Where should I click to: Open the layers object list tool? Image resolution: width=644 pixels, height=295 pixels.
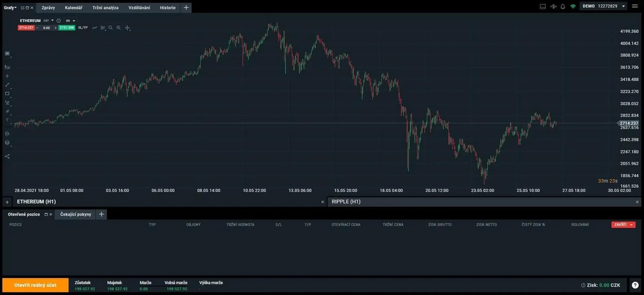(7, 143)
